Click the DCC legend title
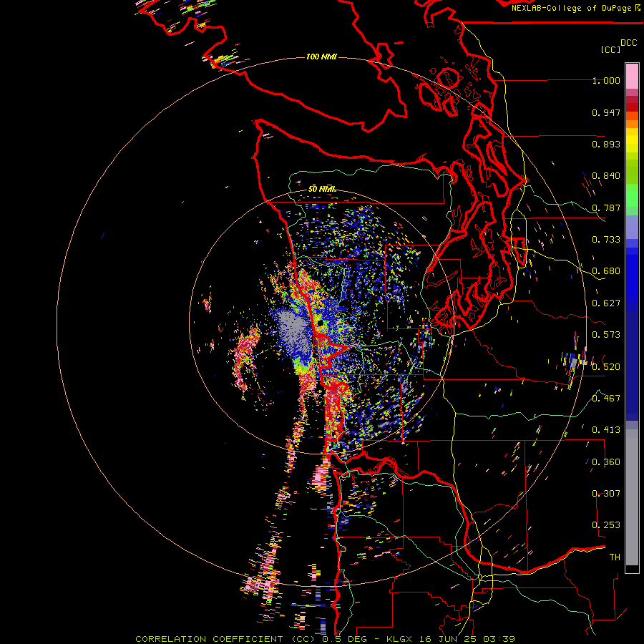Screen dimensions: 644x644 click(629, 43)
